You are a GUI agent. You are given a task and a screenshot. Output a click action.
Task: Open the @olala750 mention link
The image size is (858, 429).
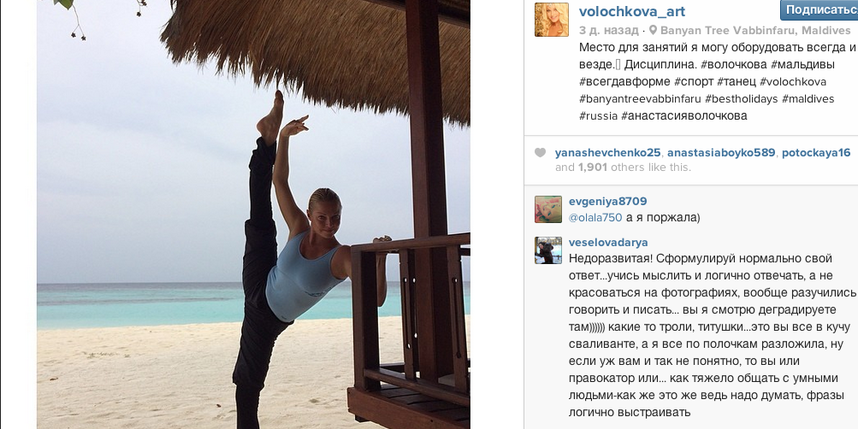595,217
